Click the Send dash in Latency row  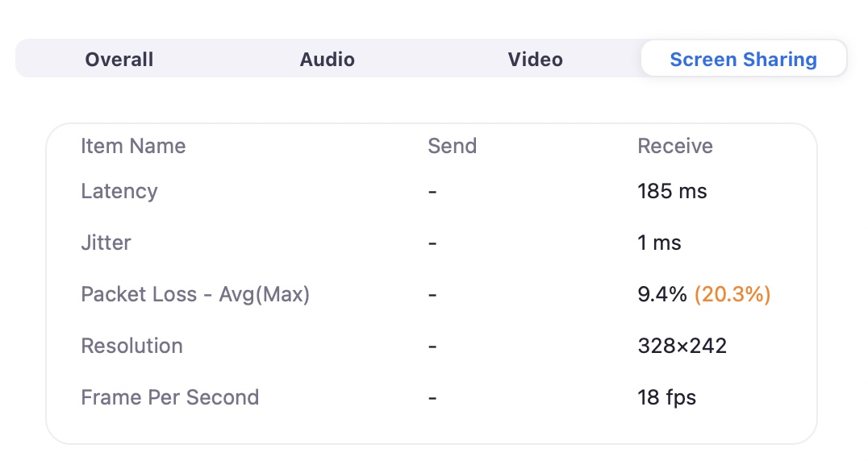pos(432,192)
